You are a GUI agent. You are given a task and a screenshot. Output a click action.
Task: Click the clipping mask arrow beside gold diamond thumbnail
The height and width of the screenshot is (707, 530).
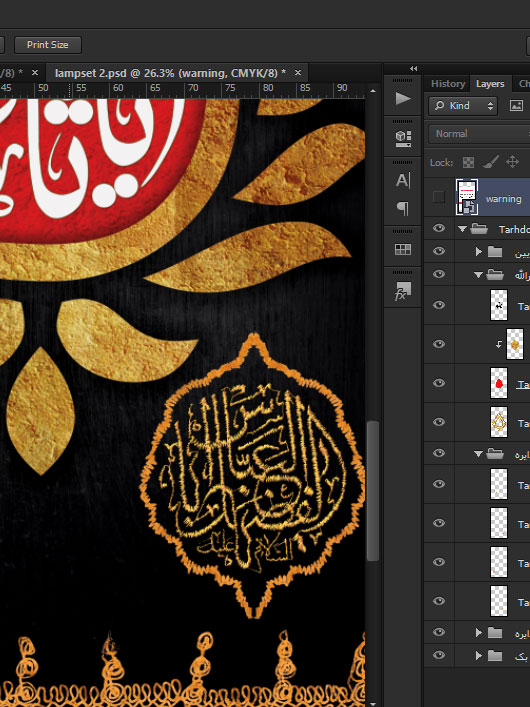point(498,344)
